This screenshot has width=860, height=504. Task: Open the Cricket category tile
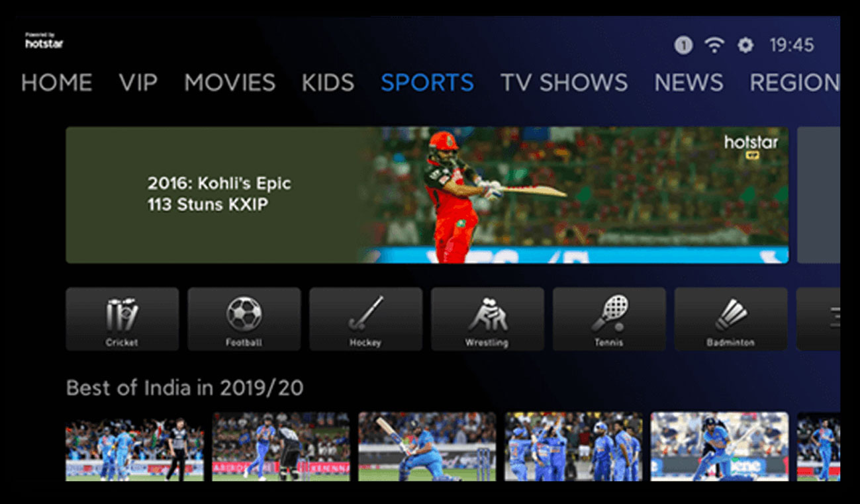click(x=122, y=319)
